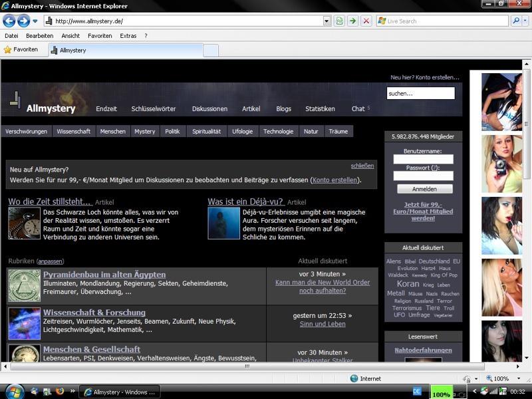Open the Diskussionen navigation link
This screenshot has height=399, width=532.
[x=209, y=109]
